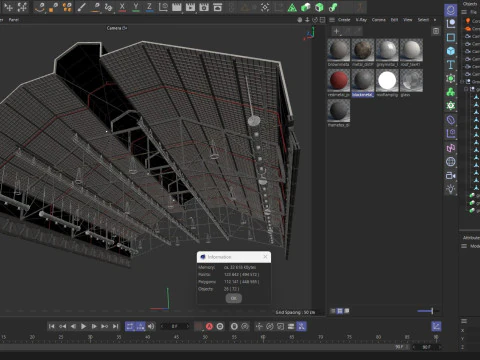Viewport: 480px width, 360px height.
Task: Click the render view clapperboard icon
Action: 177,7
